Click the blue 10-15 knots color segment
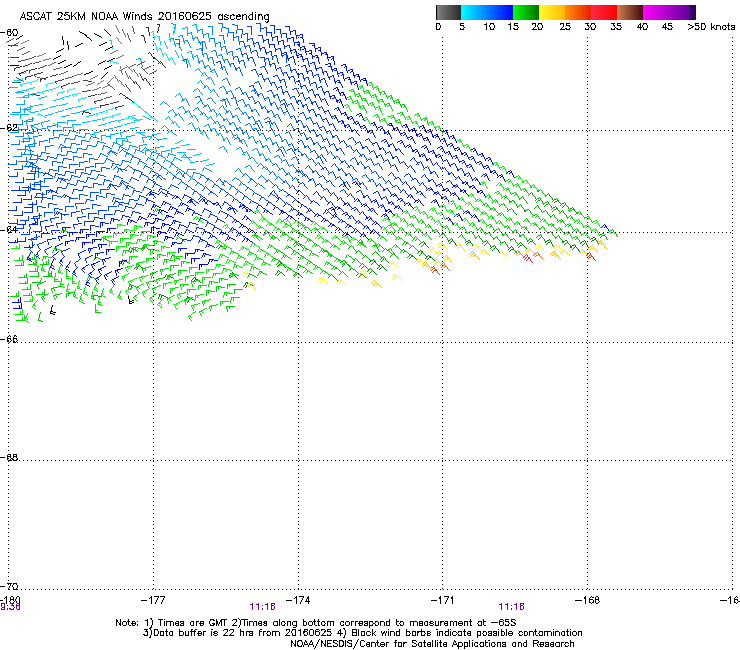This screenshot has width=740, height=650. point(500,12)
